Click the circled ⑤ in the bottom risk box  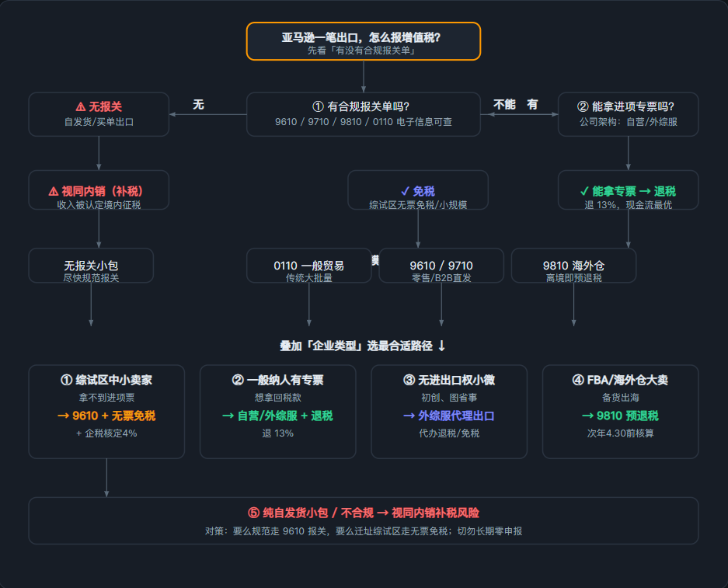pos(253,513)
